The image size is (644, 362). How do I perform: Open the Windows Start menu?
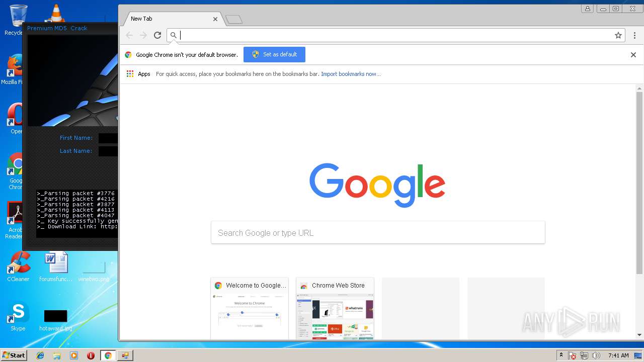coord(14,355)
